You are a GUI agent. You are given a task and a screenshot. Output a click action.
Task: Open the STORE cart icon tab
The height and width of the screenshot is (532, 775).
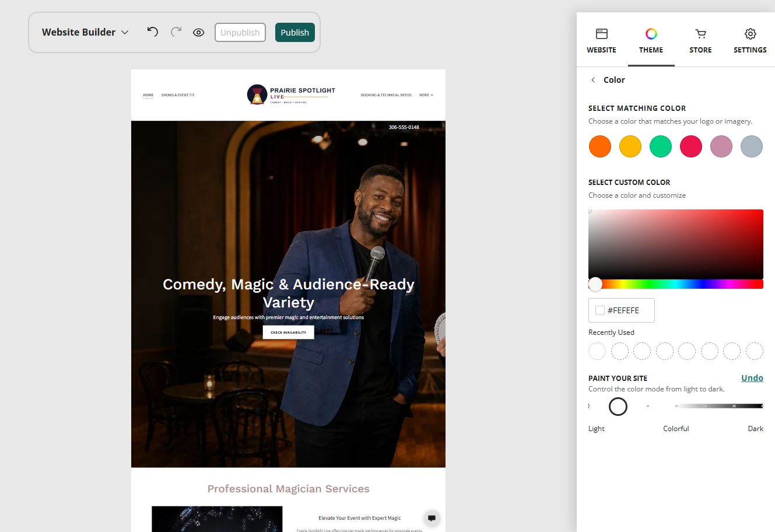(700, 41)
